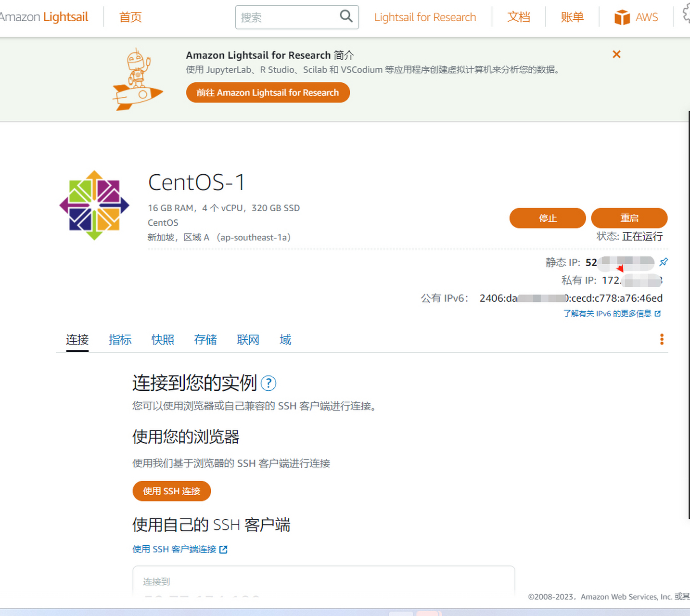The image size is (690, 616).
Task: Click the CentOS logo image
Action: click(94, 205)
